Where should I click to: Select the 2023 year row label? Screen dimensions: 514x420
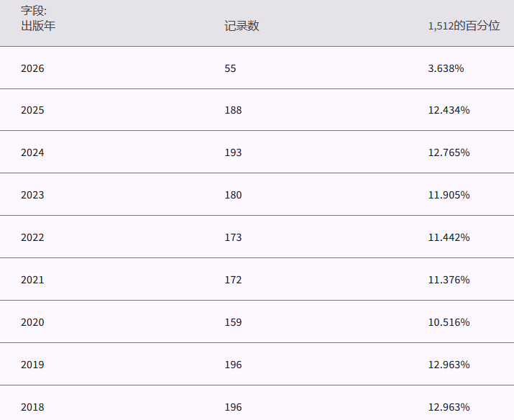pos(32,195)
